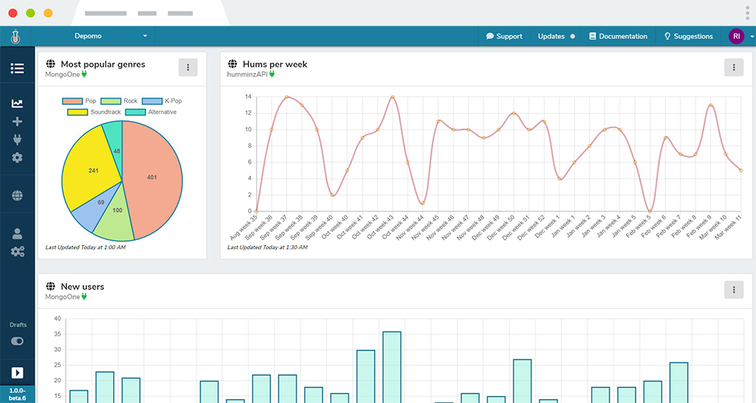
Task: Open the Support menu item
Action: tap(504, 36)
